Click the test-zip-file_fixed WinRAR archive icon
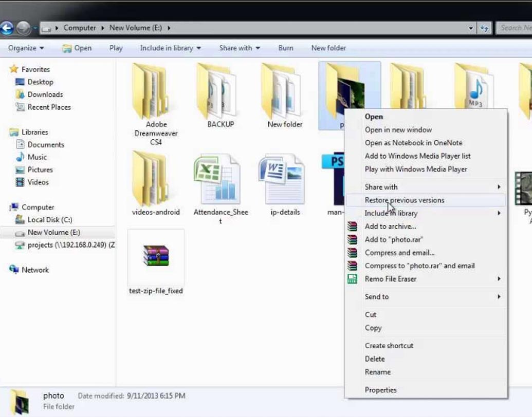The width and height of the screenshot is (532, 417). (x=156, y=256)
